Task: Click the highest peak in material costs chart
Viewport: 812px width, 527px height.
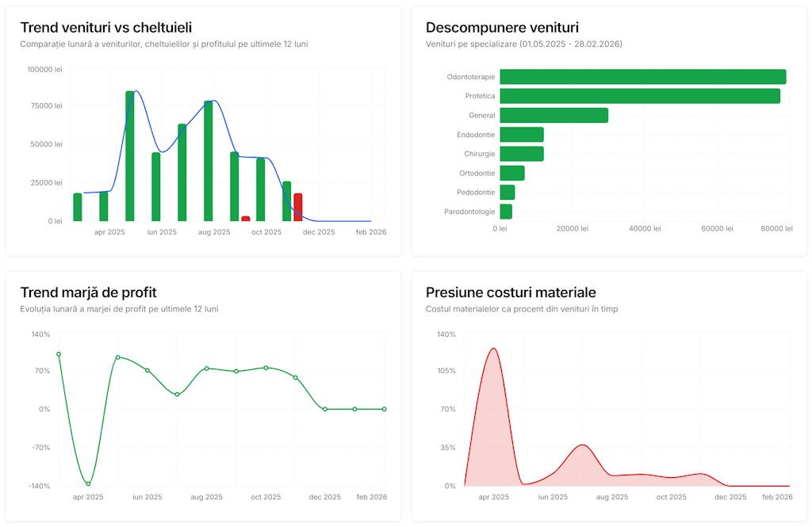Action: pos(493,349)
